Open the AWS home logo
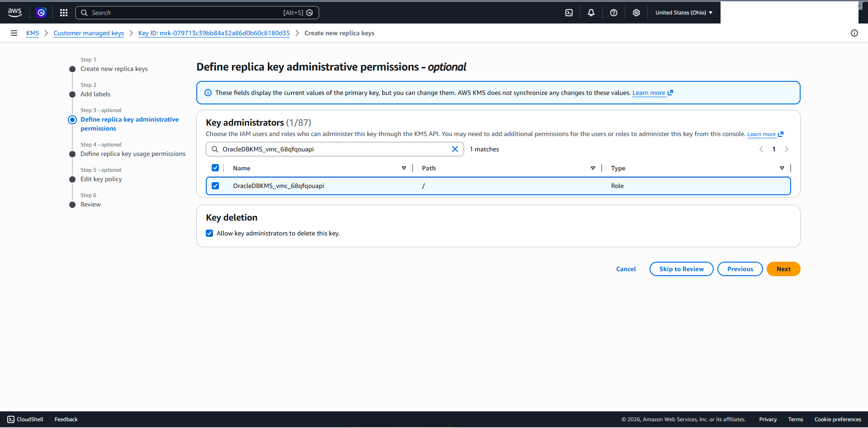The image size is (868, 428). 14,13
